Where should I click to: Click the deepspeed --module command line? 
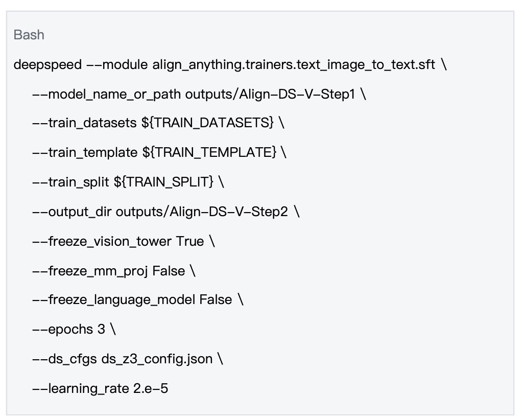point(230,64)
